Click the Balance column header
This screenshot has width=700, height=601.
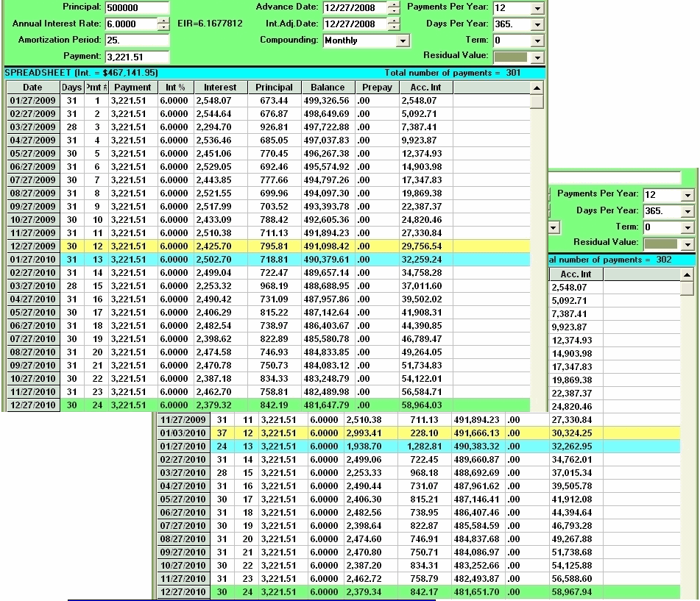328,88
